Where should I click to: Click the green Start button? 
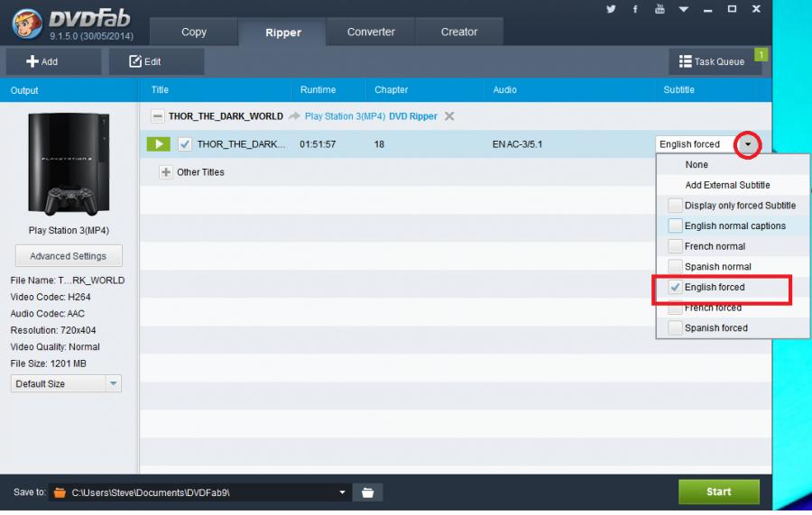coord(718,492)
